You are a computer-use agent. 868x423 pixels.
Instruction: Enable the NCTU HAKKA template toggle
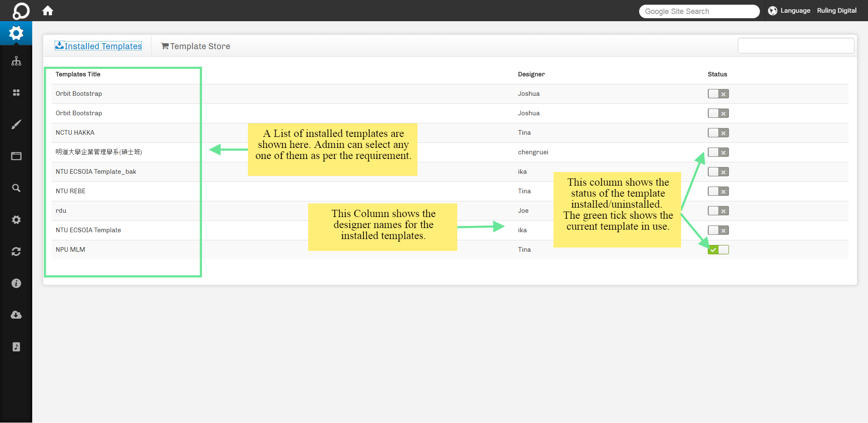(718, 133)
